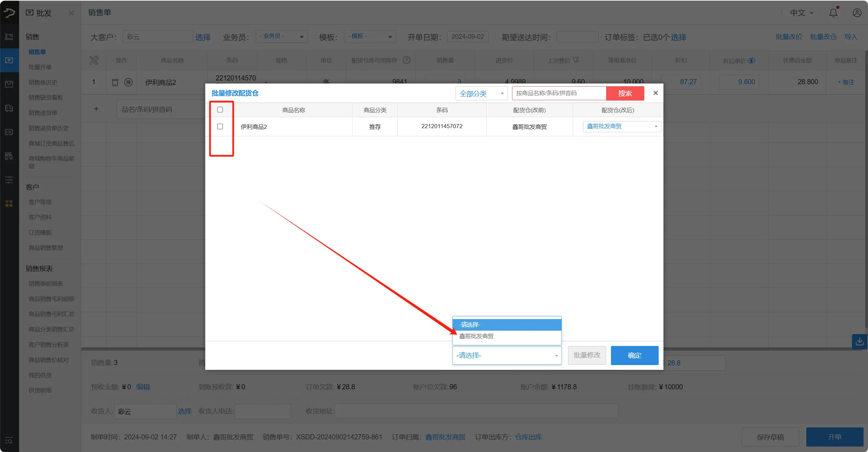This screenshot has width=868, height=452.
Task: Expand the 鑫哥批发商贸 warehouse dropdown
Action: (x=621, y=126)
